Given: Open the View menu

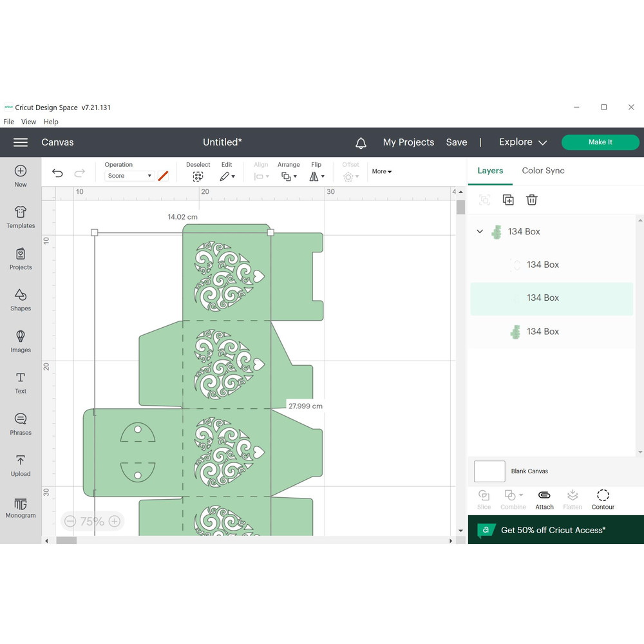Looking at the screenshot, I should (28, 122).
